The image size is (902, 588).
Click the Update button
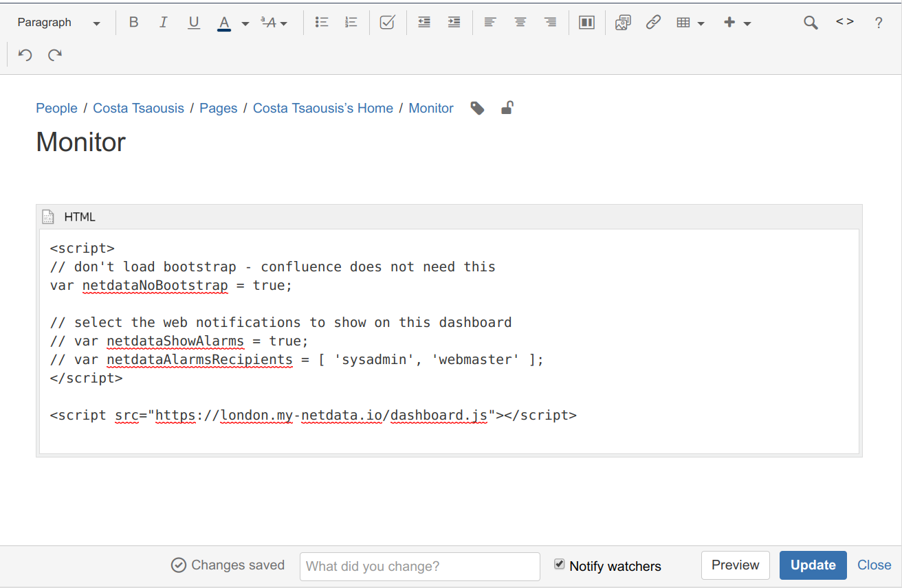coord(813,565)
